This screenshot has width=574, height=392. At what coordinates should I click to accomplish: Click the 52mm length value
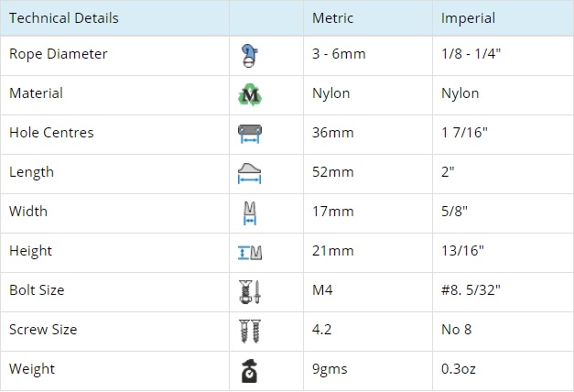(x=332, y=172)
